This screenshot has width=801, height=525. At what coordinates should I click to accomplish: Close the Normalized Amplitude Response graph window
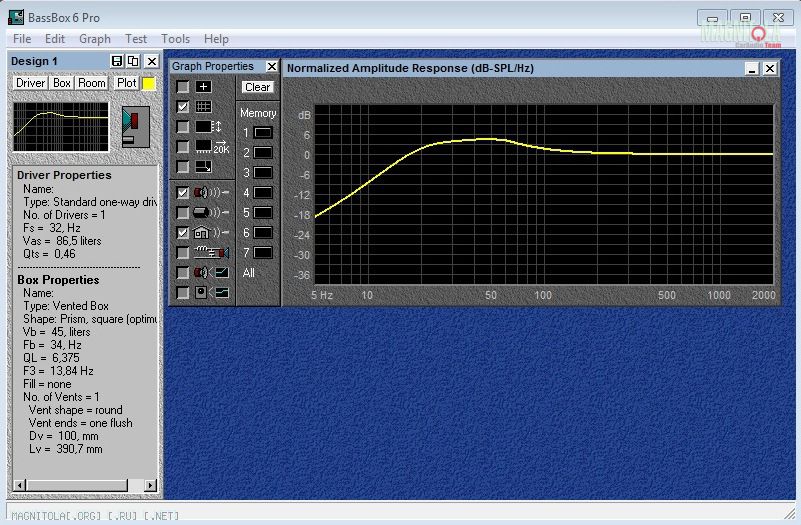pyautogui.click(x=770, y=68)
